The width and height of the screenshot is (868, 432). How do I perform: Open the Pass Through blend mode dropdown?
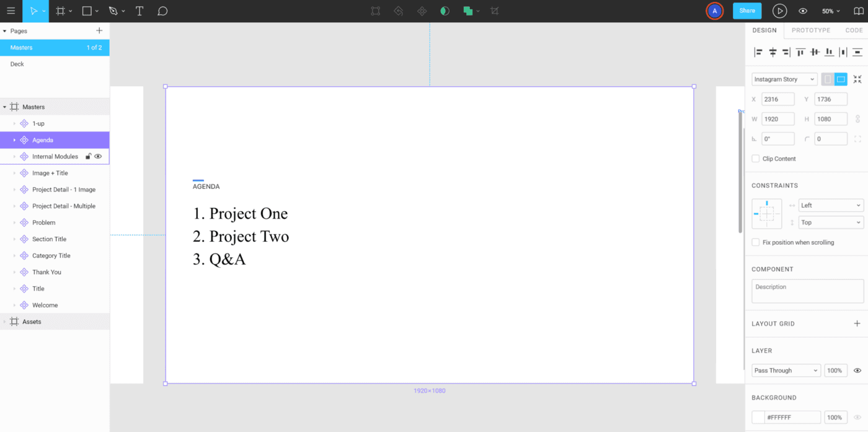point(786,371)
